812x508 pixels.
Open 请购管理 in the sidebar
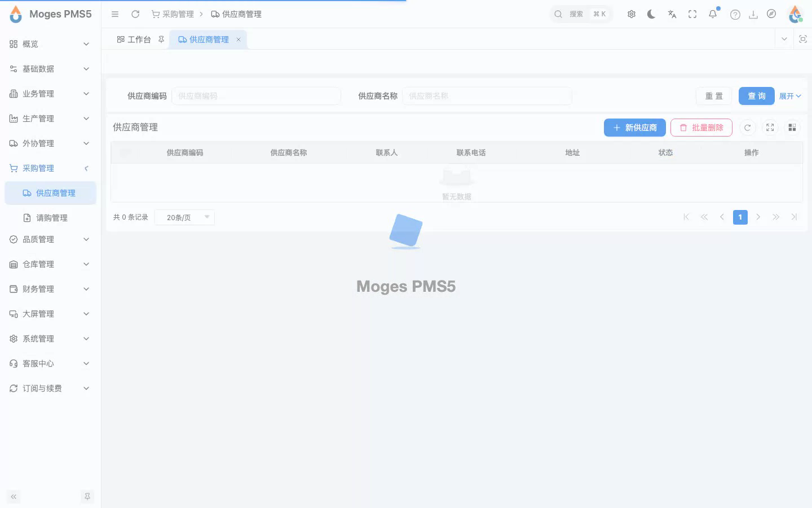click(x=51, y=218)
